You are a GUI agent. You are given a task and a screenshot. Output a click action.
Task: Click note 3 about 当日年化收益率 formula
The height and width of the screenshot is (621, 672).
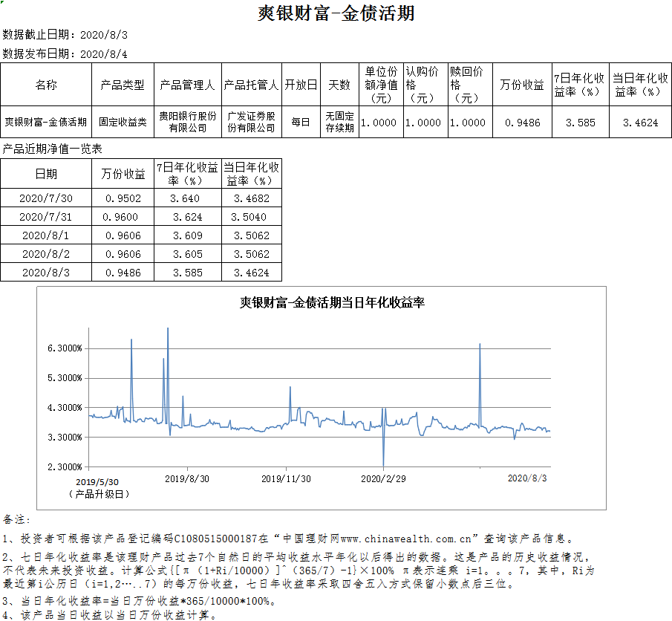140,601
